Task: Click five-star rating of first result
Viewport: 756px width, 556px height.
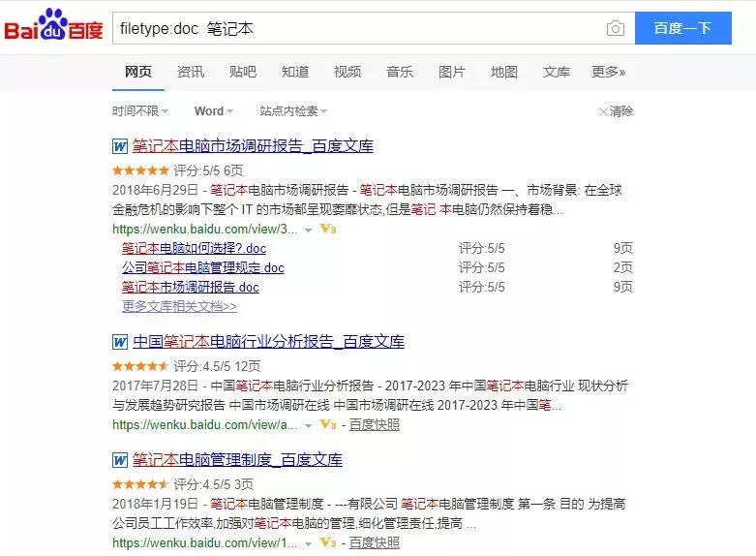Action: click(x=140, y=170)
